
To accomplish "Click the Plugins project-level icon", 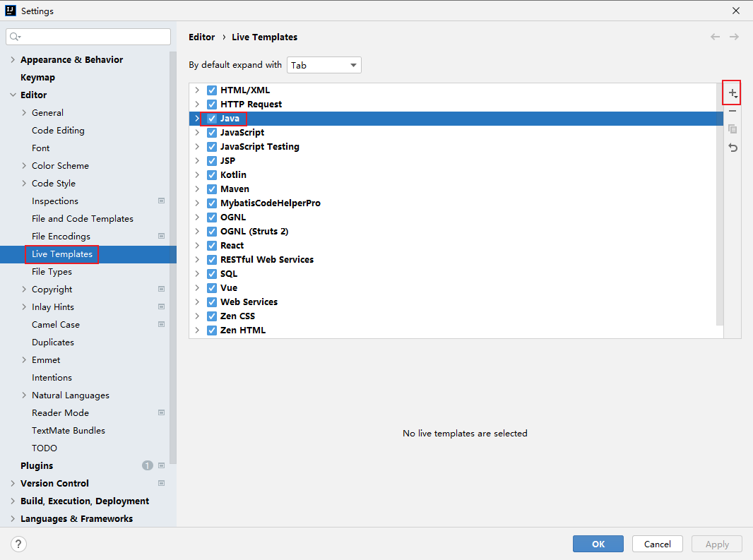I will 161,465.
